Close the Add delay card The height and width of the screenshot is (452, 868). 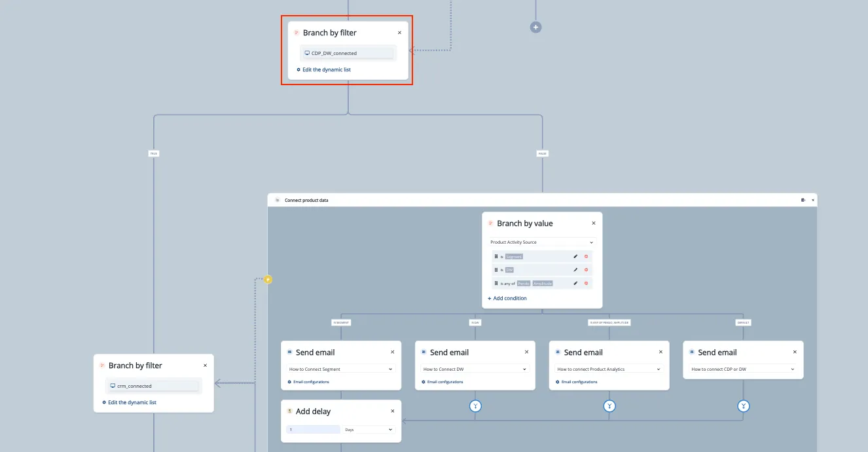point(393,411)
